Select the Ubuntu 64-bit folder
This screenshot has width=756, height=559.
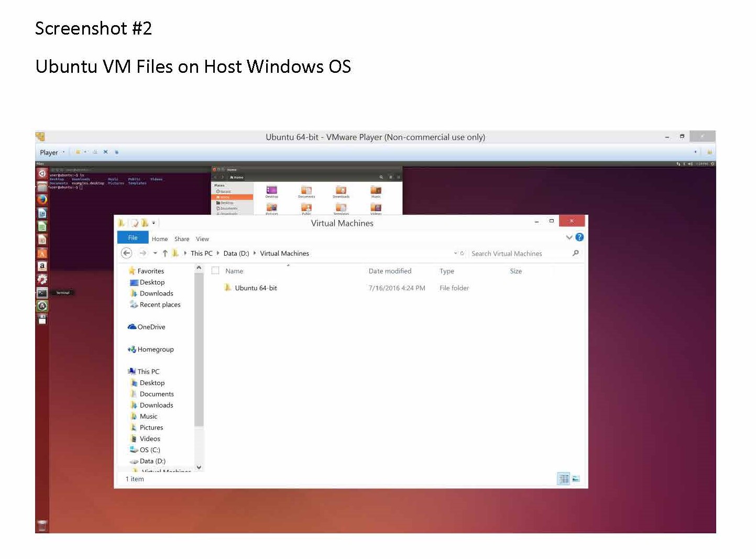pos(250,288)
